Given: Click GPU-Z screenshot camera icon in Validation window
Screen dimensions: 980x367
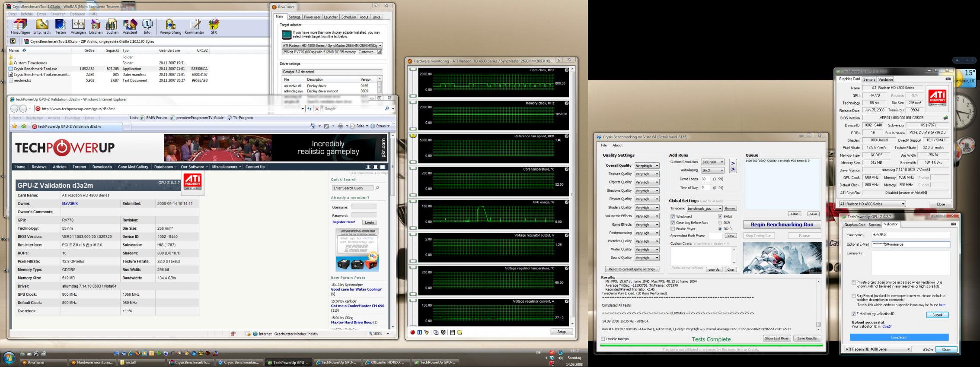Looking at the screenshot, I should coord(954,224).
